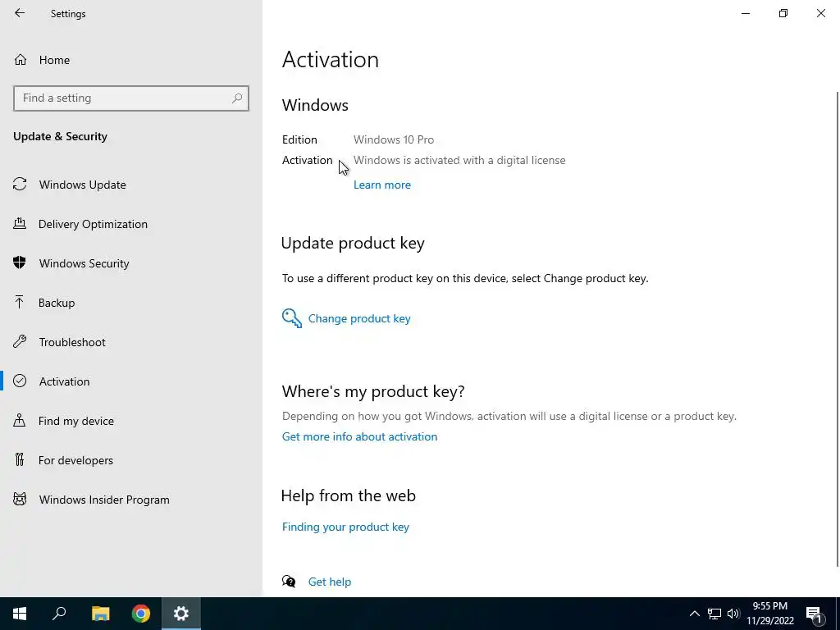This screenshot has width=840, height=630.
Task: Click the Get help link
Action: click(330, 582)
